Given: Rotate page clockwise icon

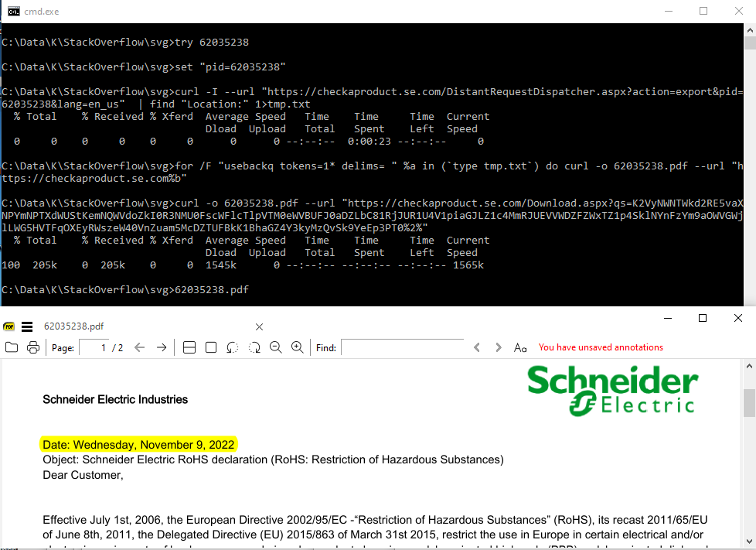Looking at the screenshot, I should tap(254, 347).
